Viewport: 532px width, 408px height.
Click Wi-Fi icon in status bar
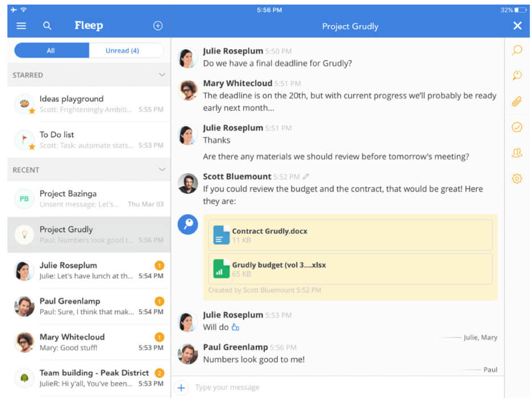[x=23, y=10]
